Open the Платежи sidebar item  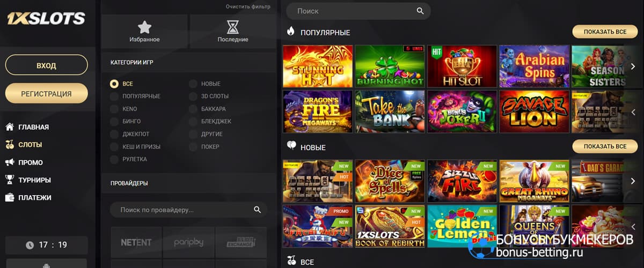(x=35, y=198)
